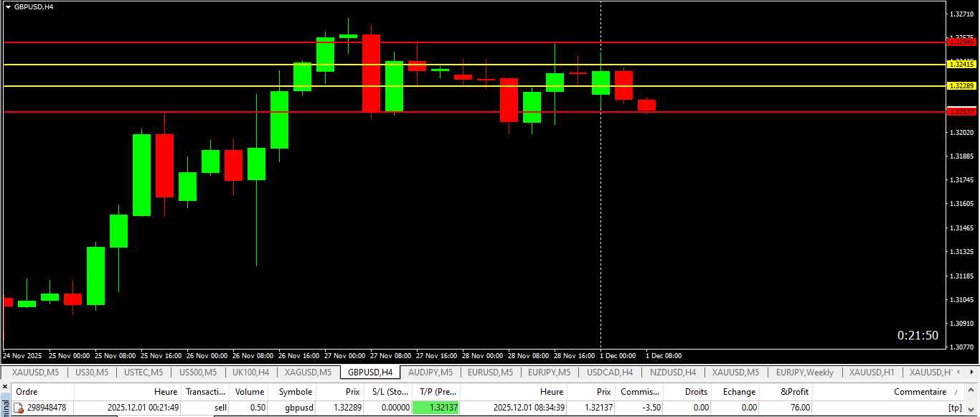Image resolution: width=980 pixels, height=417 pixels.
Task: Switch to the EURJPY,M5 chart tab
Action: [x=549, y=373]
